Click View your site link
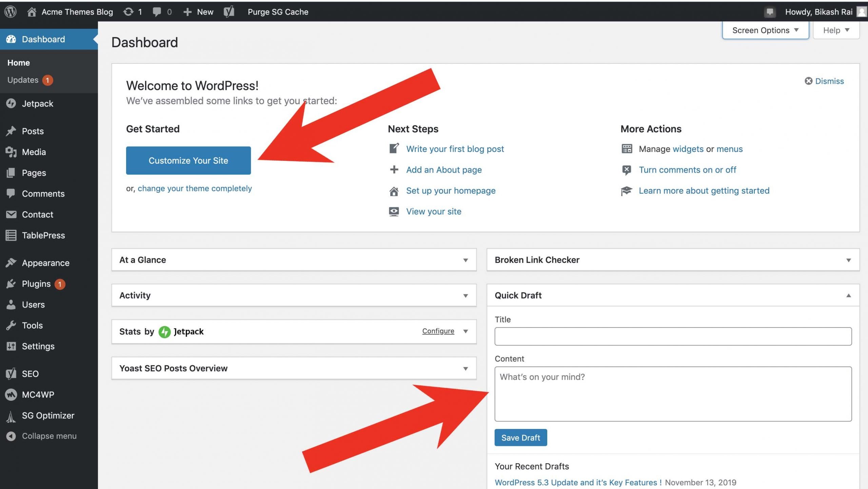Viewport: 868px width, 489px height. coord(434,211)
